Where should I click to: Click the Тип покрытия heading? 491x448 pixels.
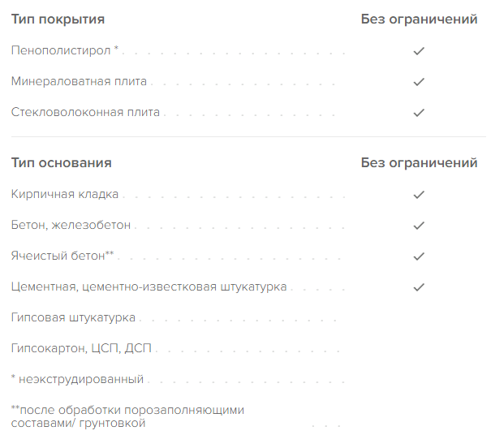[x=58, y=19]
